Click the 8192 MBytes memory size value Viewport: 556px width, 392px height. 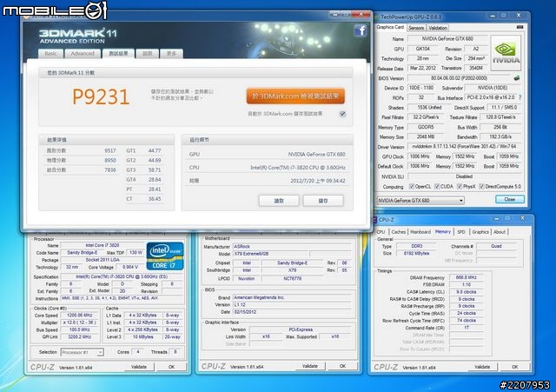pyautogui.click(x=416, y=253)
